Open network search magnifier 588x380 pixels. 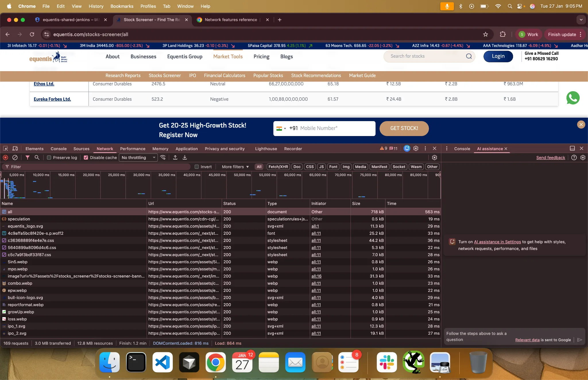tap(37, 157)
